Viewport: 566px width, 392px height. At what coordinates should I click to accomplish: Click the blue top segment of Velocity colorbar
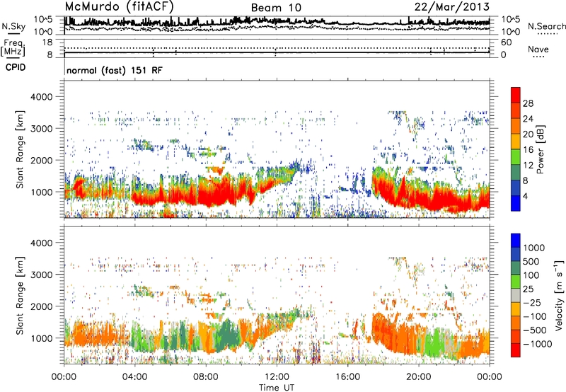point(516,241)
